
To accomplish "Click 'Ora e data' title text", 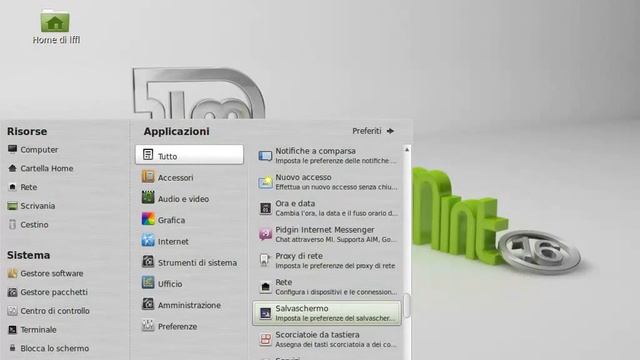I will [295, 203].
